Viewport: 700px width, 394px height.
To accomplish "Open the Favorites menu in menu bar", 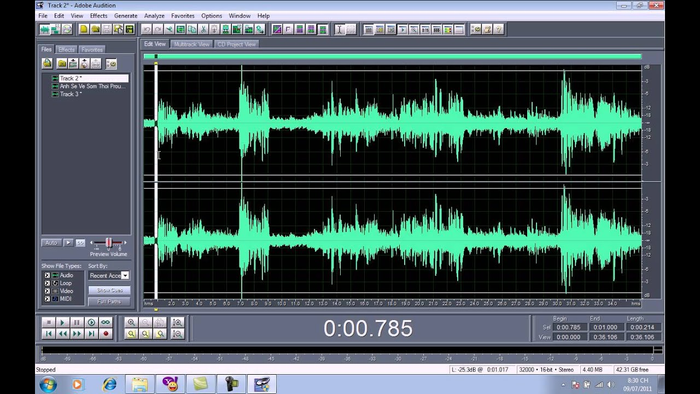I will coord(183,16).
